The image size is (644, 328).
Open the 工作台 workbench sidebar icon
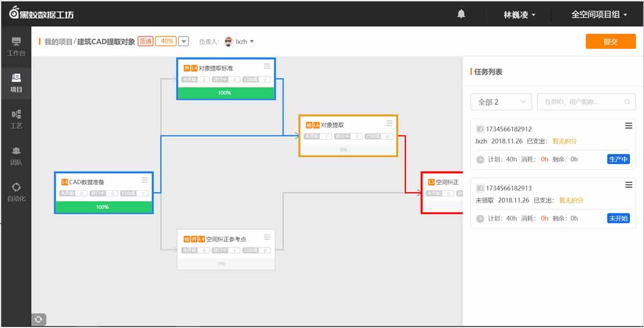[16, 46]
